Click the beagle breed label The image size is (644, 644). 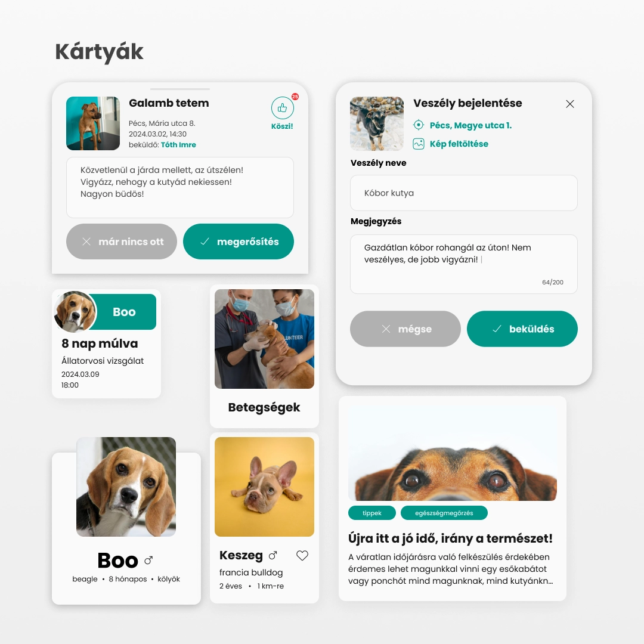85,578
